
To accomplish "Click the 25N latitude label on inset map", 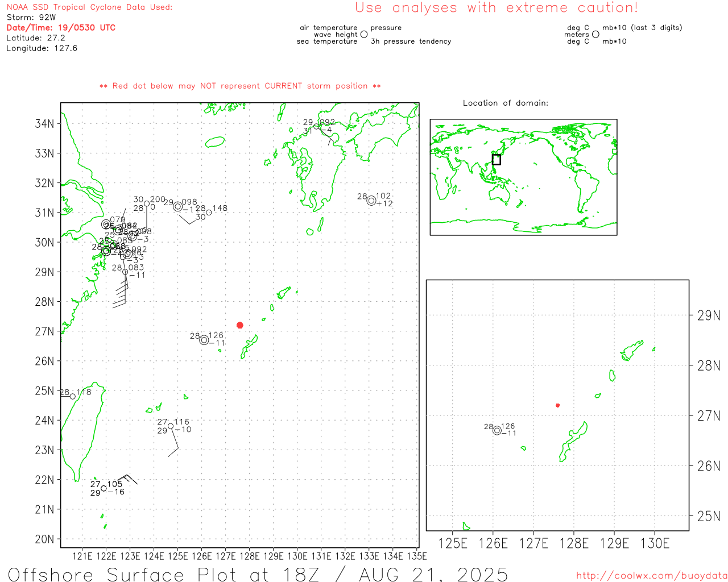I will pos(709,517).
